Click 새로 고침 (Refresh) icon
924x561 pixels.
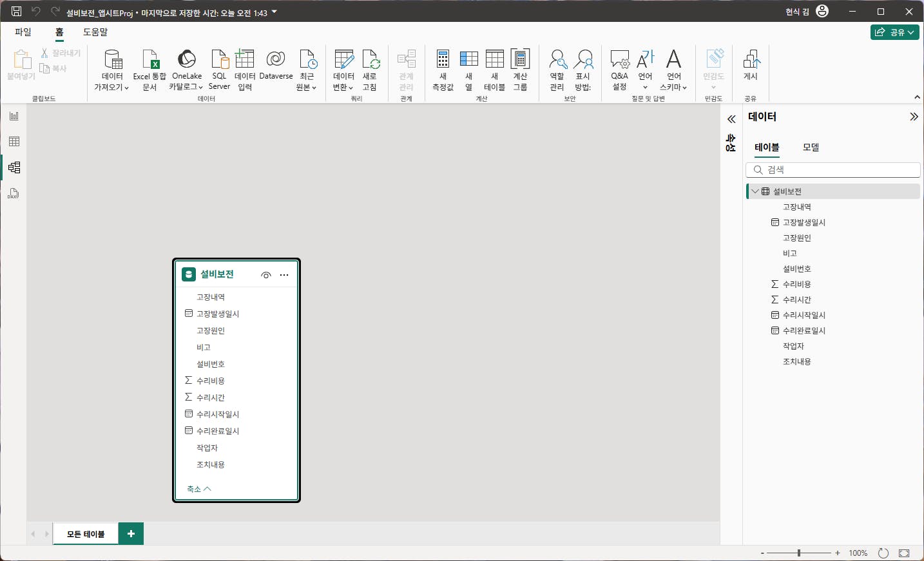[370, 70]
